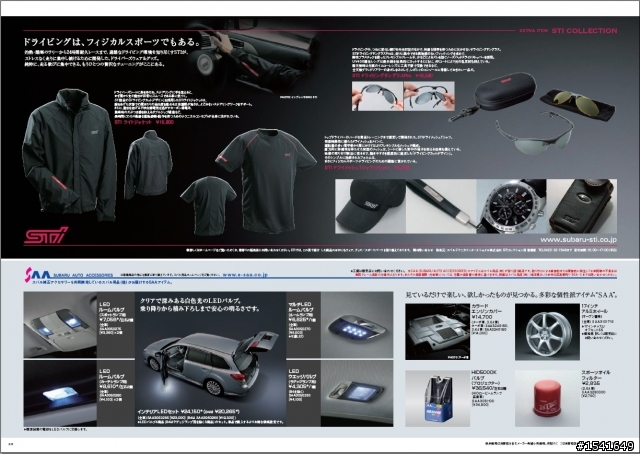640x454 pixels.
Task: Open the 17-inch aluminum wheel photo
Action: tap(547, 332)
